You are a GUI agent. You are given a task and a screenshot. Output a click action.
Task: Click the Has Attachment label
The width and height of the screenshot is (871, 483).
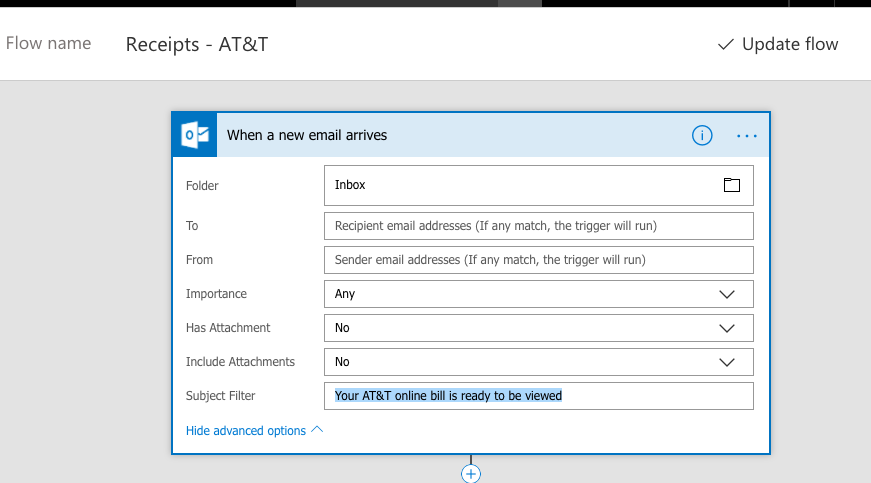pos(228,328)
